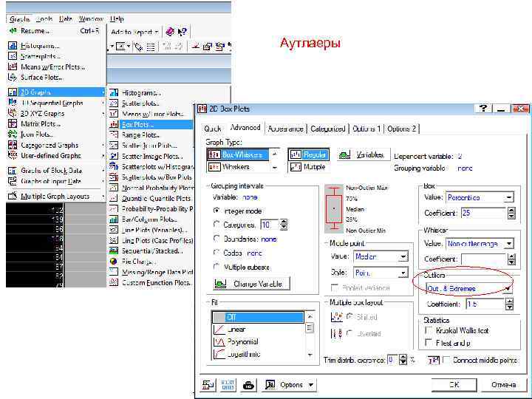The height and width of the screenshot is (399, 532).
Task: Open User-defined Graphs submenu
Action: [x=56, y=156]
